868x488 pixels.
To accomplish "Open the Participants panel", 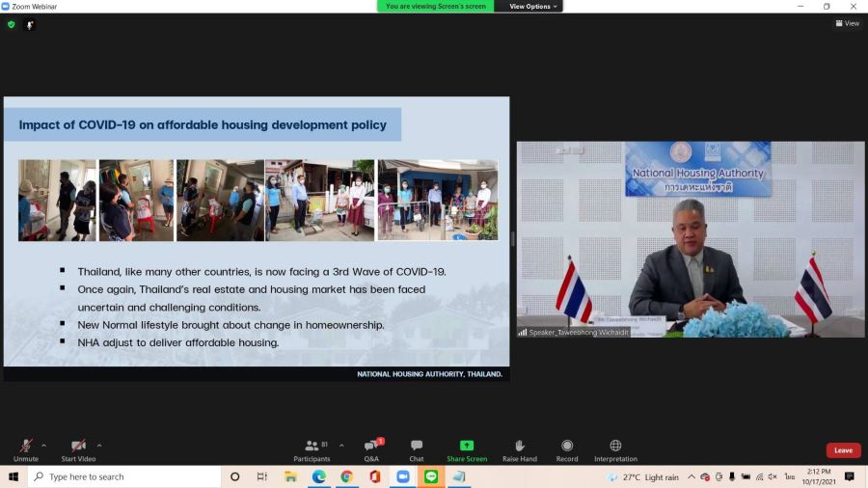I will pos(312,449).
